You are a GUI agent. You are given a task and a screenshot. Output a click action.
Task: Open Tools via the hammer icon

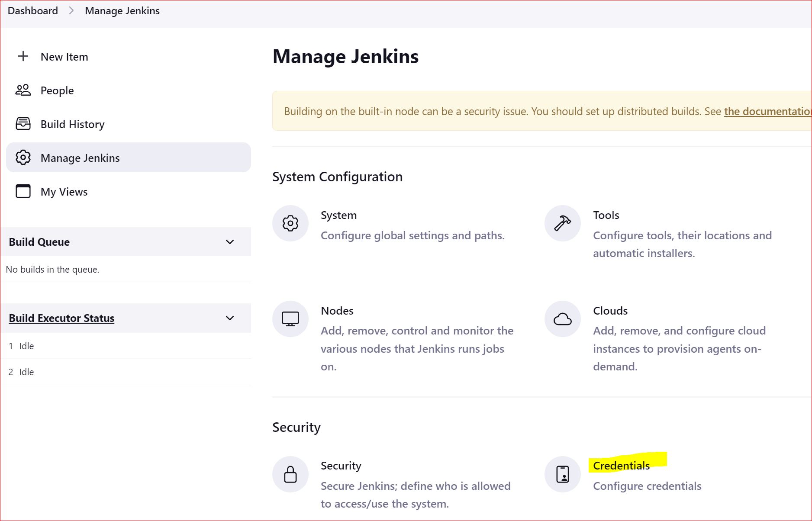(562, 223)
